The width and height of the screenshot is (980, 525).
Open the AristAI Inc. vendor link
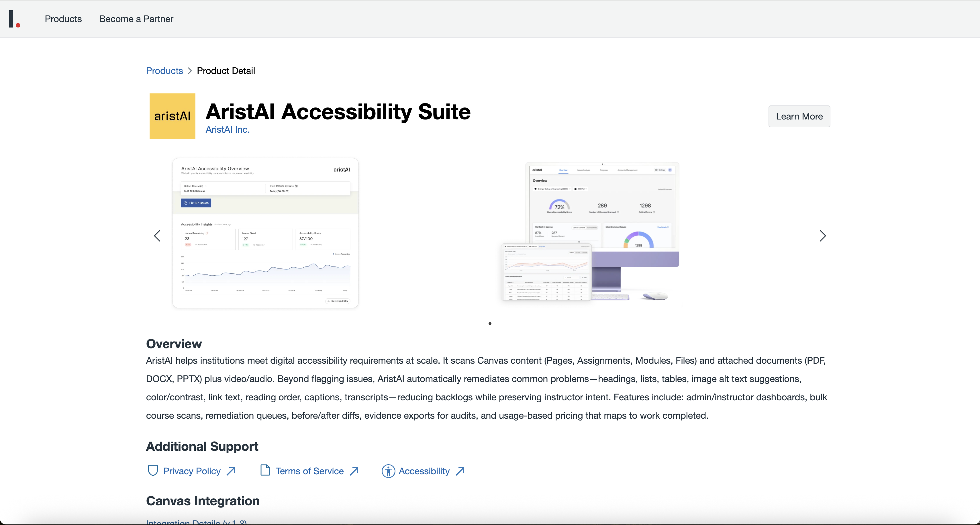point(228,130)
